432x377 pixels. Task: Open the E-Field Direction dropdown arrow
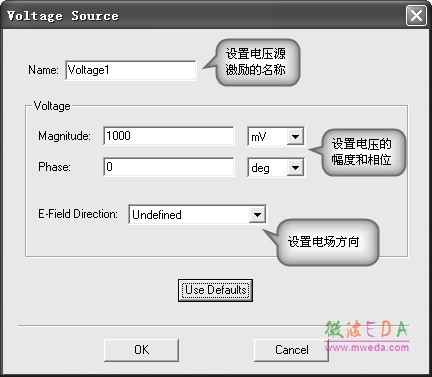tap(257, 214)
